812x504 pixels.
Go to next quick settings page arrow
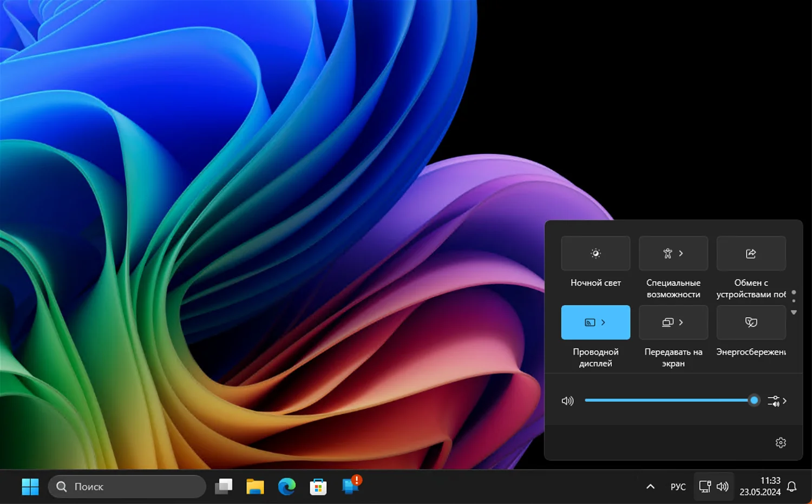pos(794,312)
